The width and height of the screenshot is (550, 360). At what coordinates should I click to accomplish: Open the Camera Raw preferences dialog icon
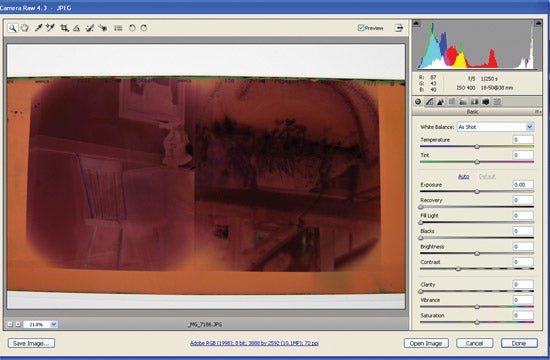point(118,28)
